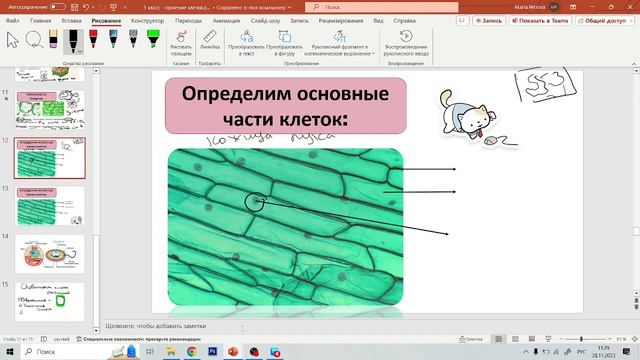This screenshot has width=640, height=360.
Task: Collapse the ribbon with the chevron
Action: (x=634, y=64)
